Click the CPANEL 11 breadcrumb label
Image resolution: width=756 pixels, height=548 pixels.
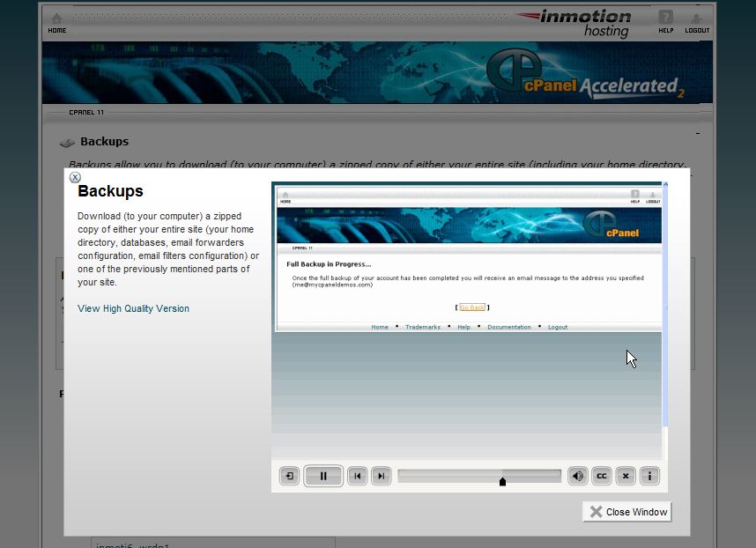[86, 112]
